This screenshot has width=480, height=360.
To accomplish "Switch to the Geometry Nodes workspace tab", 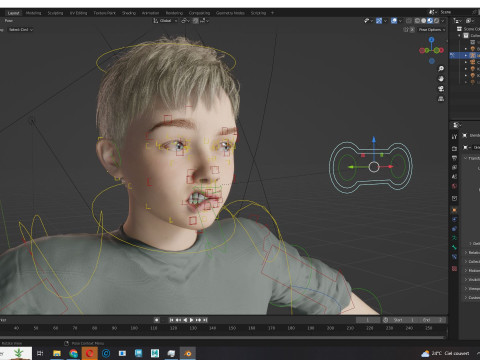I will pyautogui.click(x=230, y=13).
